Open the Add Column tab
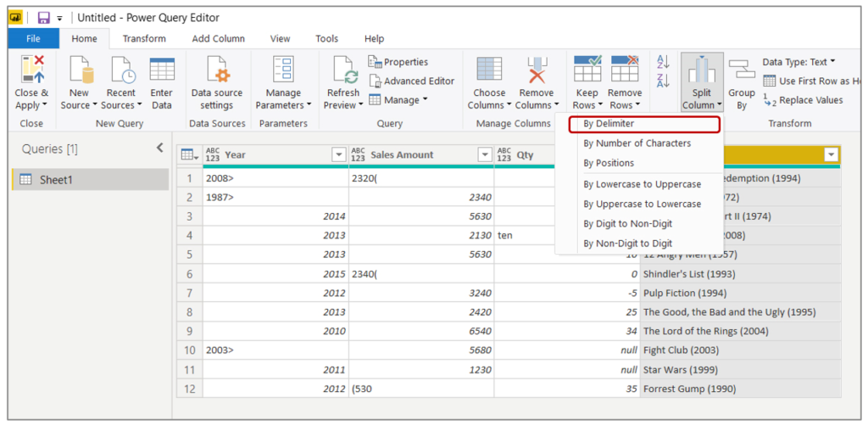Viewport: 868px width, 426px height. pos(218,39)
